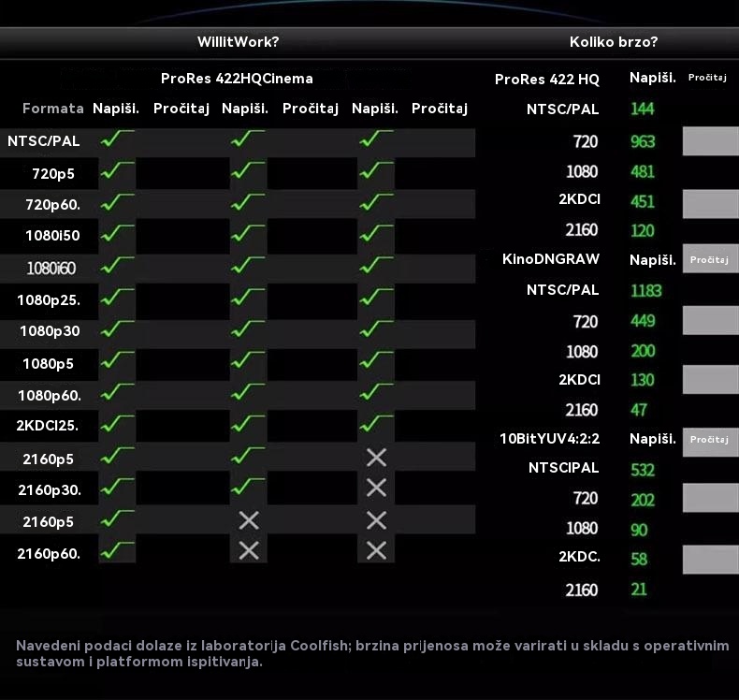Select the 1080i60 format row label

click(51, 268)
